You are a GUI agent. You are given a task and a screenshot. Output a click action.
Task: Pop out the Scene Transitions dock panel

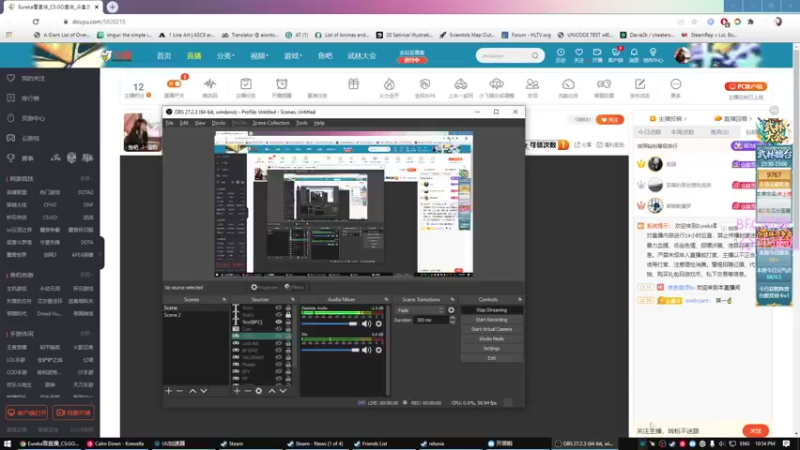coord(452,299)
